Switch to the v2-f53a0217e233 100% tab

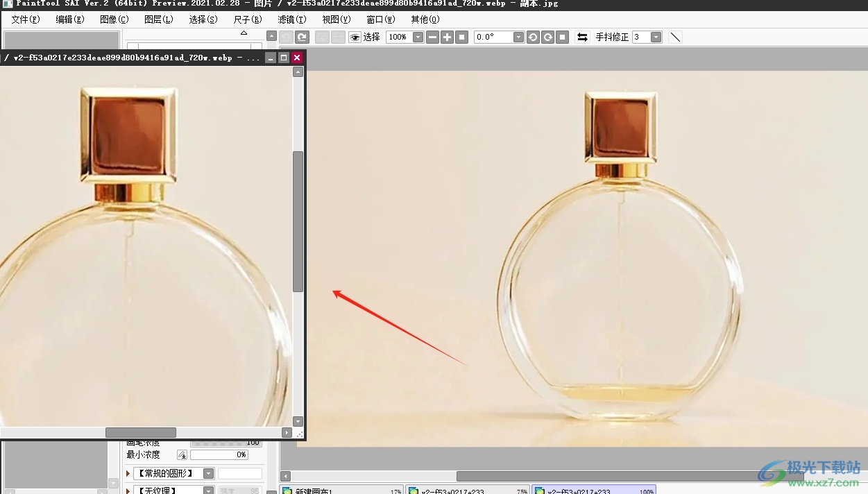[x=594, y=490]
